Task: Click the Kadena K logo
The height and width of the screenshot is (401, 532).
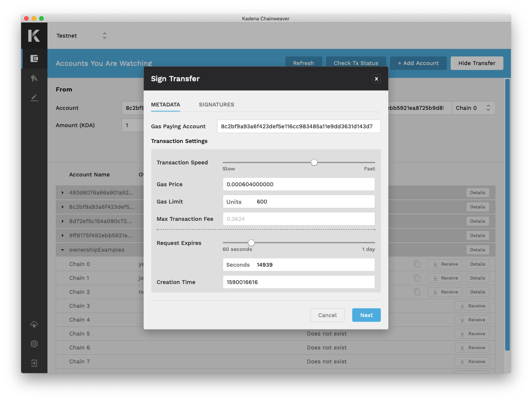Action: click(x=34, y=36)
